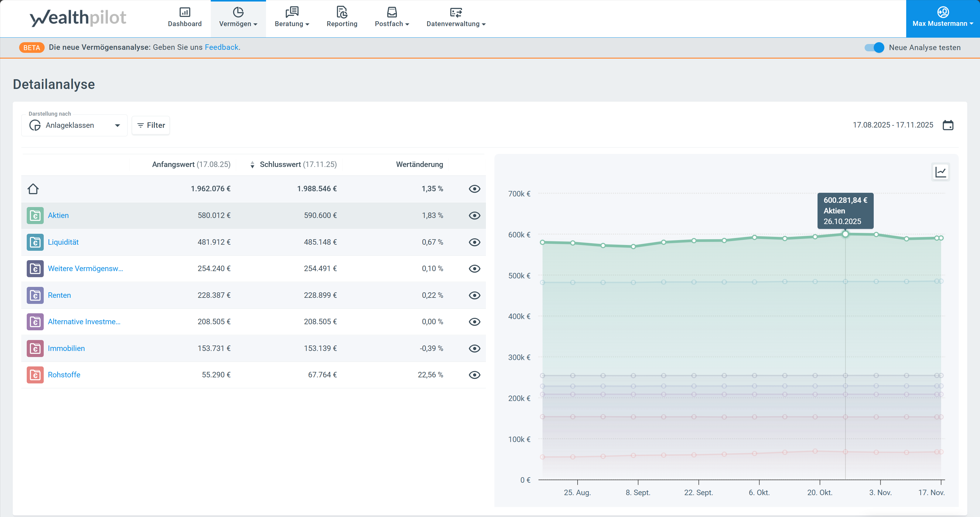The width and height of the screenshot is (980, 517).
Task: Click the chart type icon above graph
Action: (x=941, y=172)
